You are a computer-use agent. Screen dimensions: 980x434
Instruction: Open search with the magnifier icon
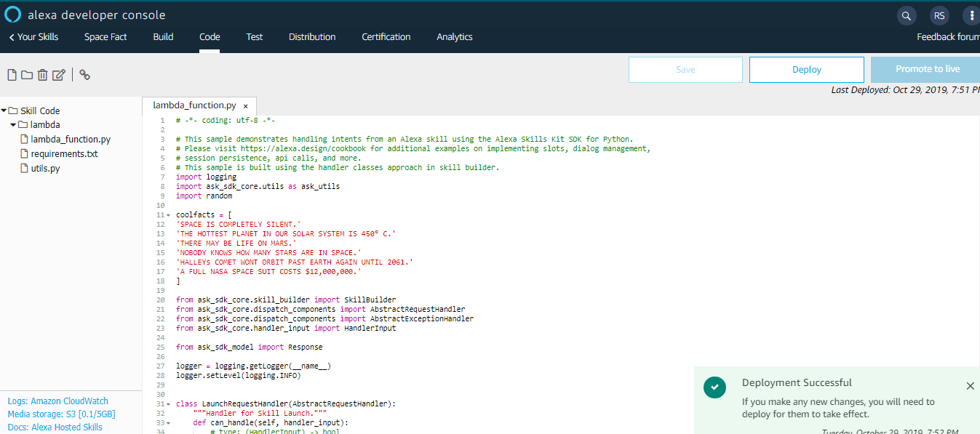click(906, 15)
